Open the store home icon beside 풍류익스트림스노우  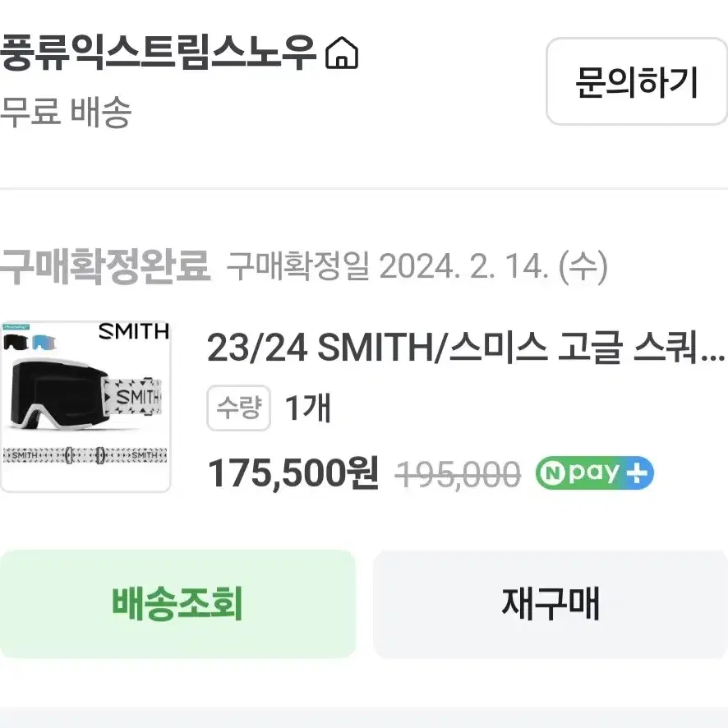[x=342, y=53]
